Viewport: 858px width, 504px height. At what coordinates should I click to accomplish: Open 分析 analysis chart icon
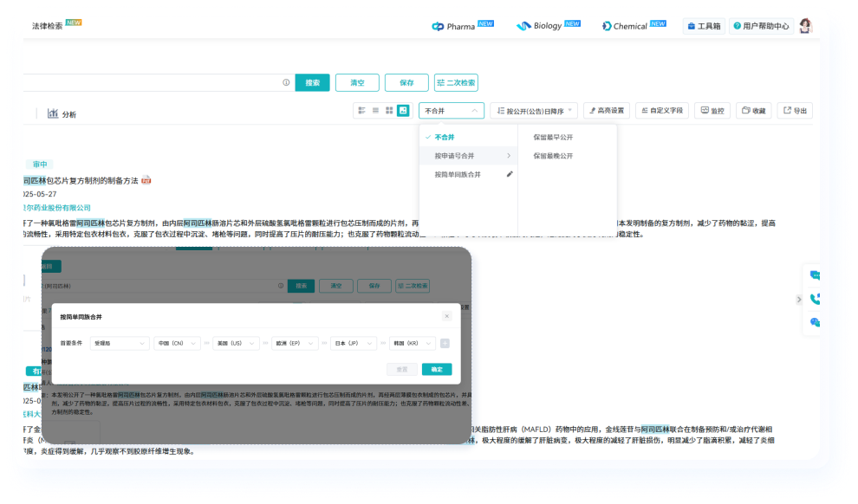click(x=53, y=113)
